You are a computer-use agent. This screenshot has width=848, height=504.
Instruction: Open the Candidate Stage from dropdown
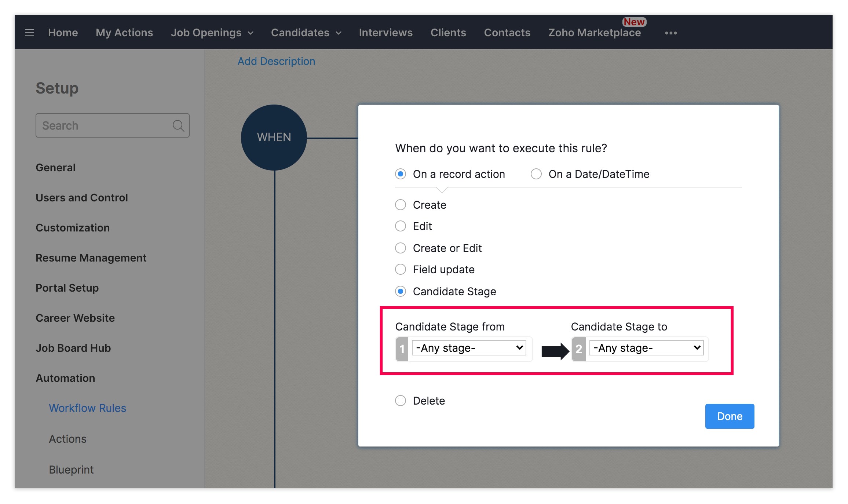click(x=469, y=348)
